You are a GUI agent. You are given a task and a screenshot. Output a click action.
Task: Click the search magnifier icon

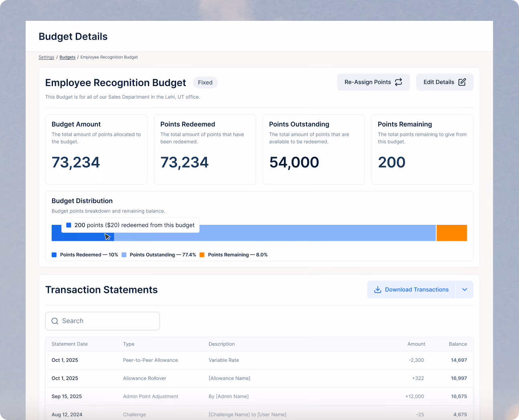[55, 321]
